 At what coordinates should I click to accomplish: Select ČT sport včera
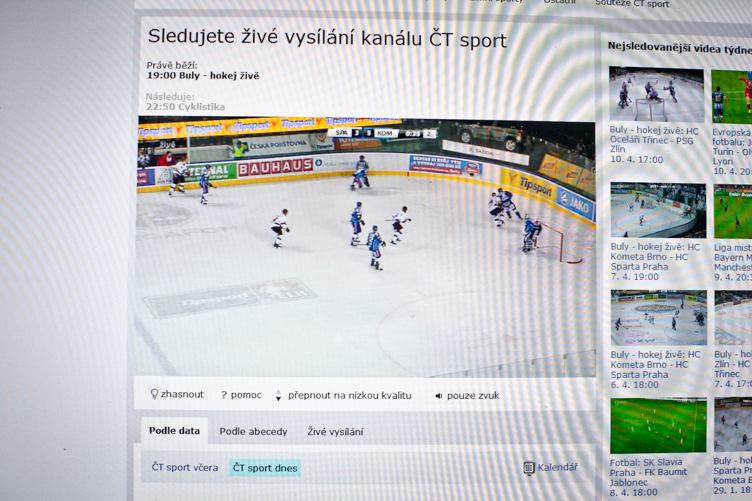185,467
